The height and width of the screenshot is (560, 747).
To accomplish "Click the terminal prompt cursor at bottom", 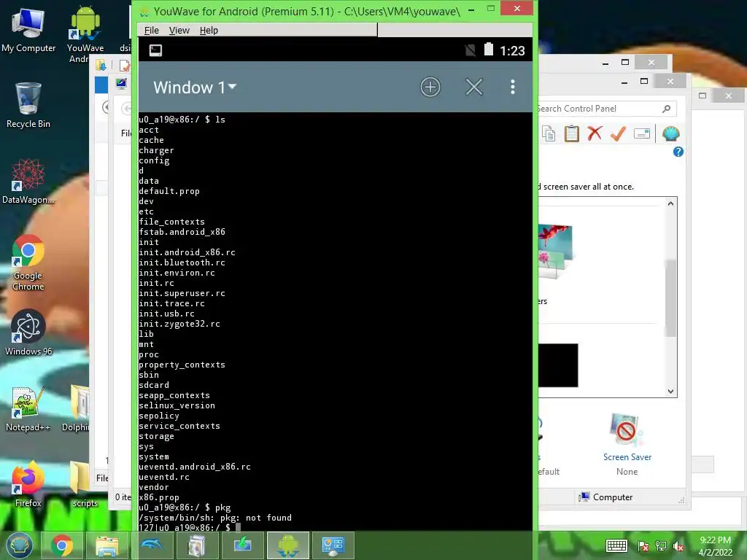I will (239, 527).
